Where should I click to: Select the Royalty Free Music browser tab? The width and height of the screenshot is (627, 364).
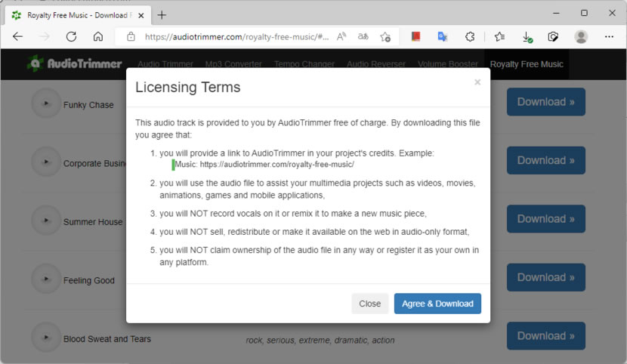(78, 15)
